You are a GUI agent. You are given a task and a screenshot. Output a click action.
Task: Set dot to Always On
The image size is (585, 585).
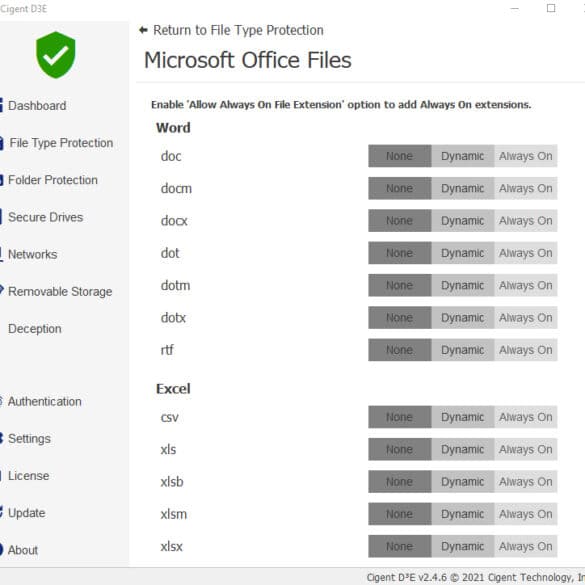pyautogui.click(x=526, y=253)
